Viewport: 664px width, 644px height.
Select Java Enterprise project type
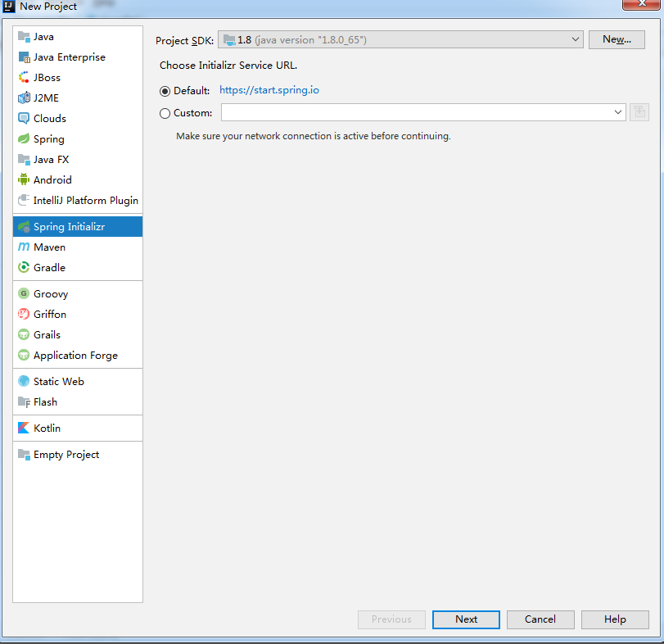coord(78,57)
